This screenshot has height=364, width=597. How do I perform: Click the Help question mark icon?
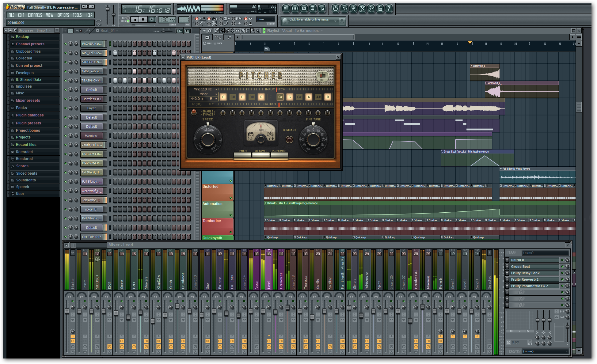click(389, 9)
